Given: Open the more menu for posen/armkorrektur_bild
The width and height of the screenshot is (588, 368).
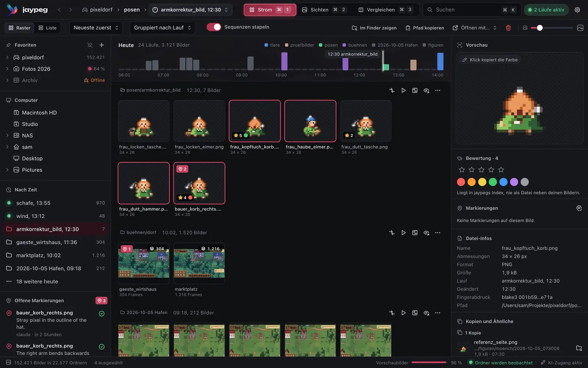Looking at the screenshot, I should pos(438,90).
